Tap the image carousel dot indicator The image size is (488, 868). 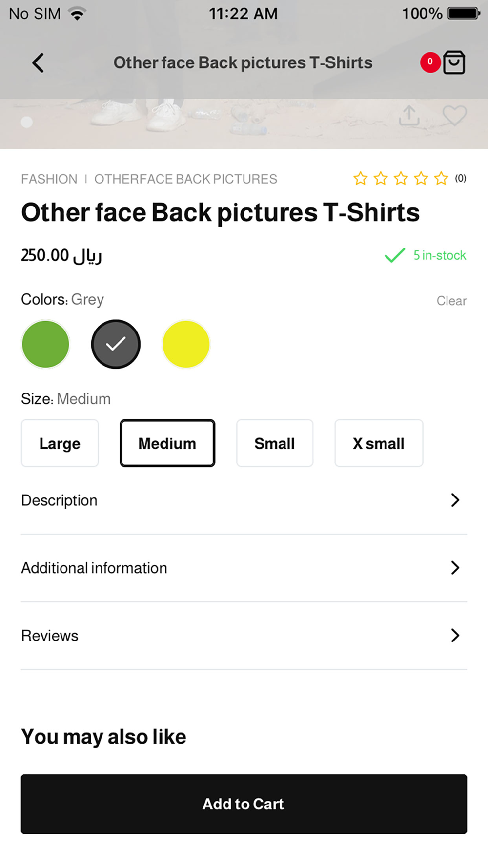pyautogui.click(x=27, y=122)
